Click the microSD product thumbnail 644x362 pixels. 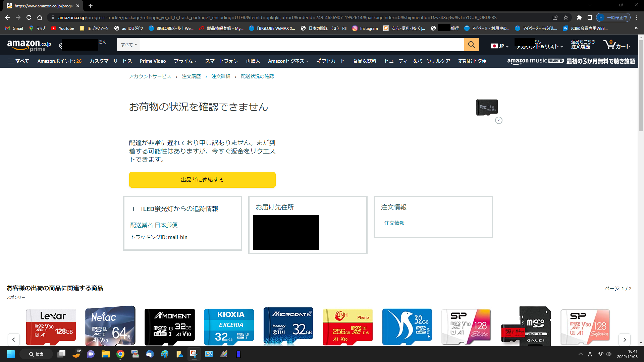(487, 108)
